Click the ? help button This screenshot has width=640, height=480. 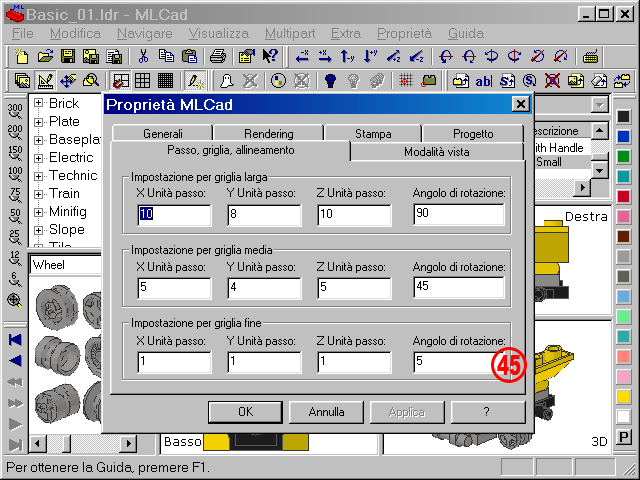[x=488, y=412]
